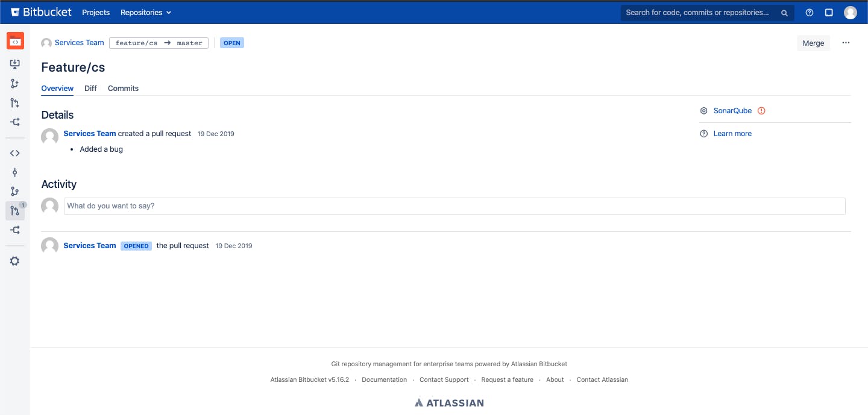
Task: Open the more actions ellipsis menu
Action: (846, 43)
